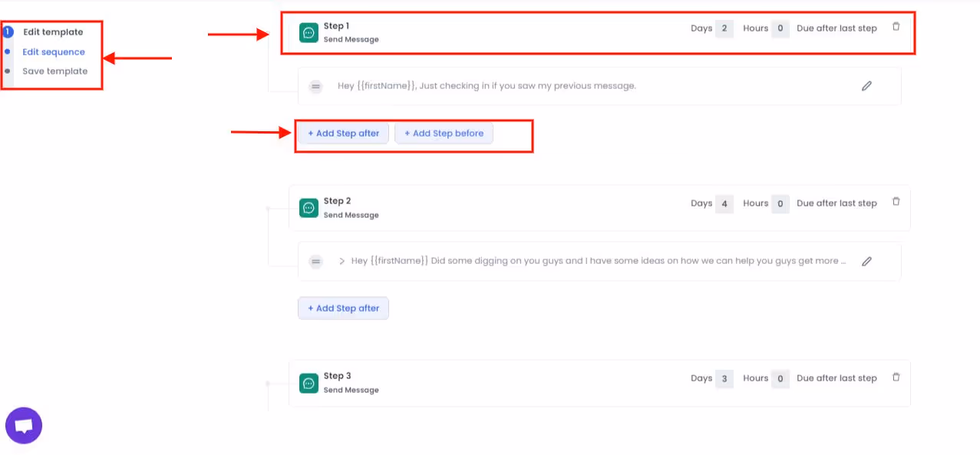Click the Hours value field for Step 1

pyautogui.click(x=780, y=28)
